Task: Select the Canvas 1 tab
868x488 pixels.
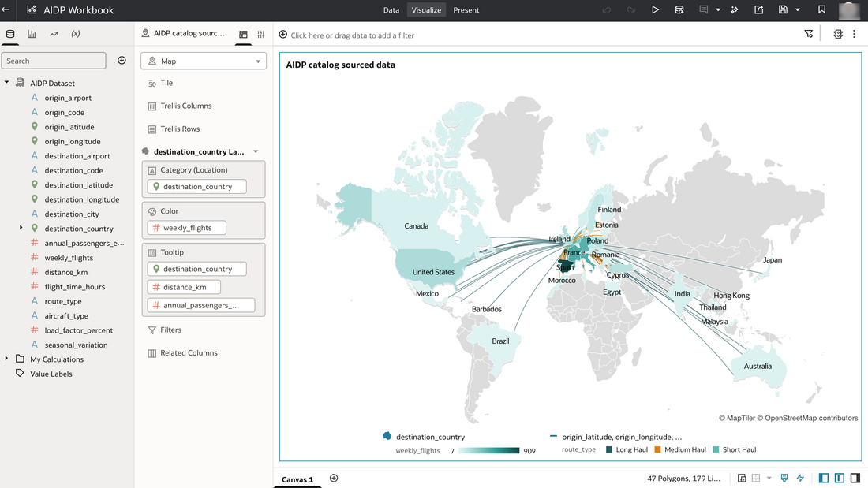Action: coord(297,479)
